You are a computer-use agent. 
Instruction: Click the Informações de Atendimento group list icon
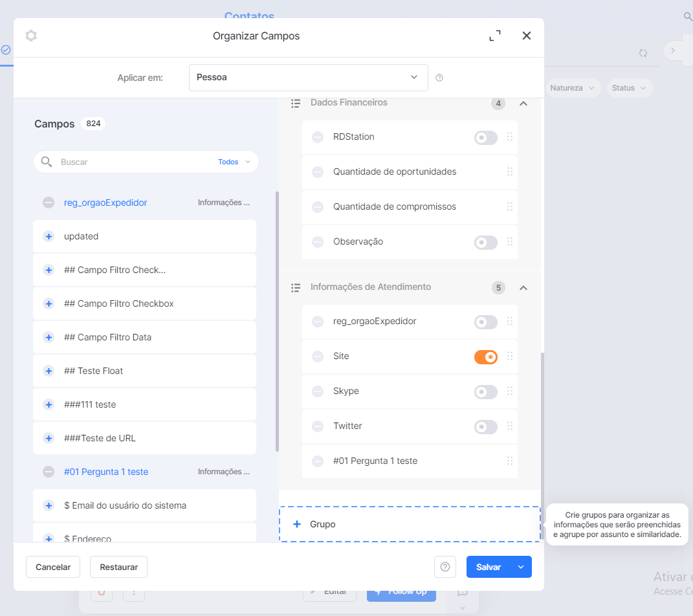click(296, 288)
